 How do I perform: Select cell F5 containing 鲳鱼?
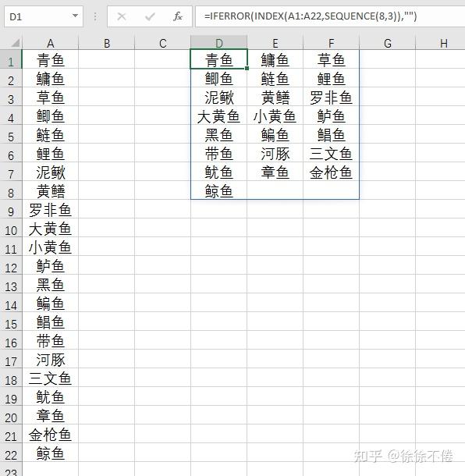tap(331, 134)
